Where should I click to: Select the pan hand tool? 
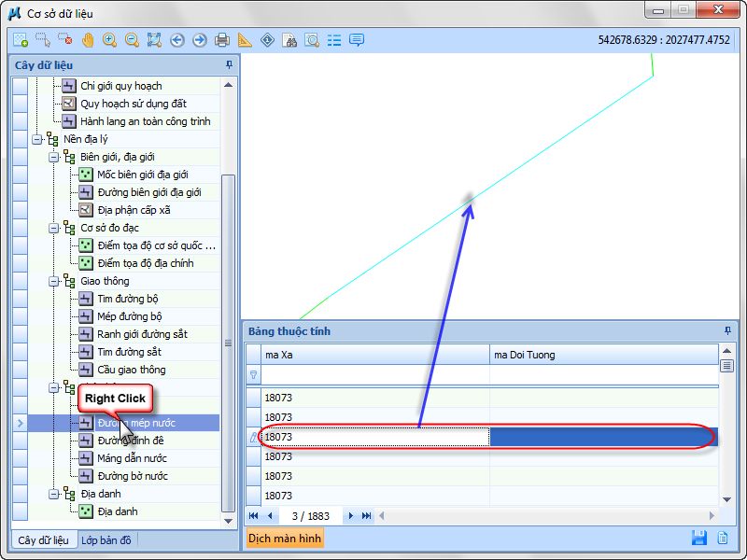pos(88,40)
